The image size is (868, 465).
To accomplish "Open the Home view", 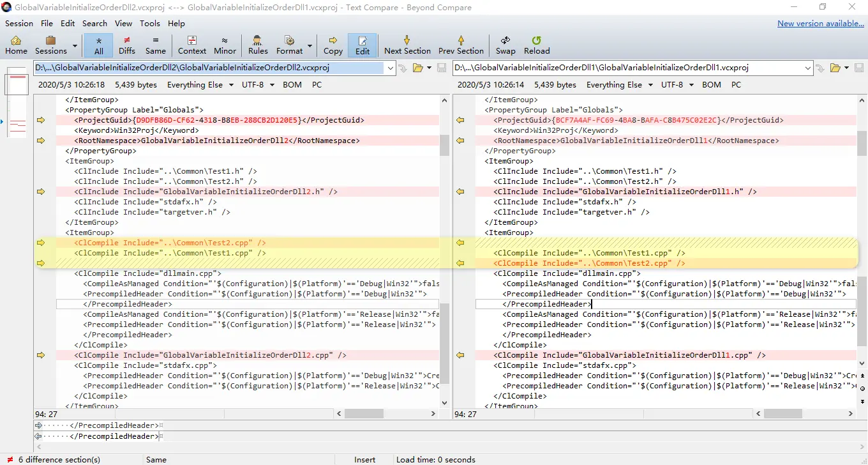I will pos(15,45).
